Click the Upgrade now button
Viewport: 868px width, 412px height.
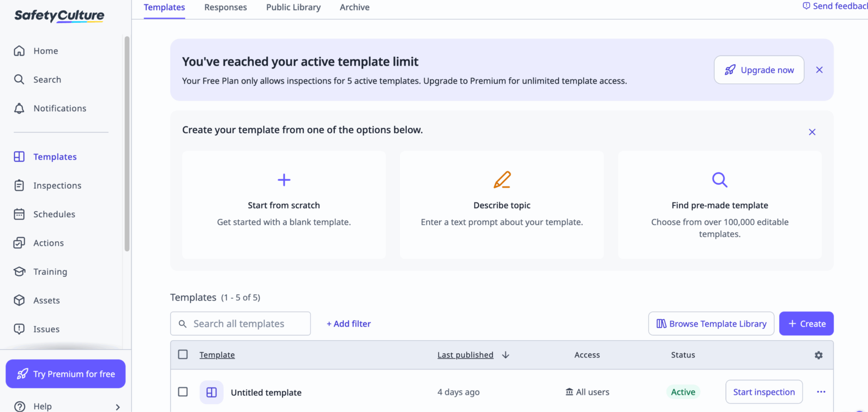pos(759,70)
